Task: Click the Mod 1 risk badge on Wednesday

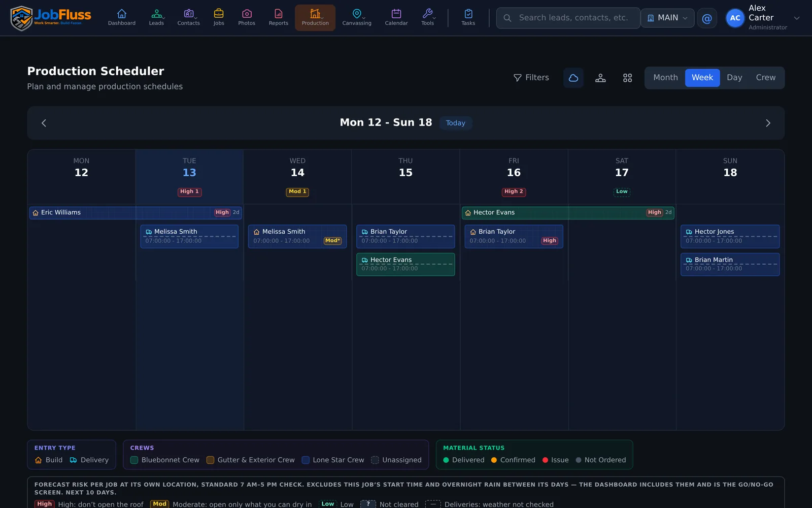Action: [x=297, y=192]
